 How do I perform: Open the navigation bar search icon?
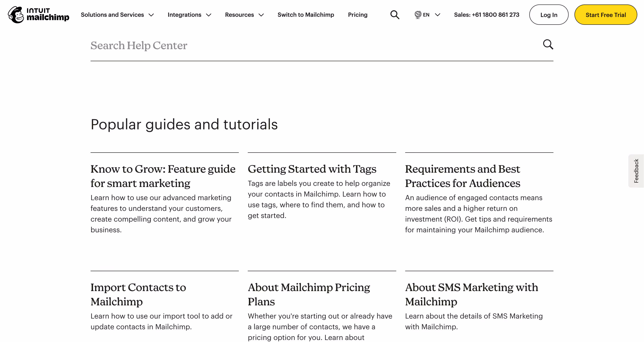[394, 15]
